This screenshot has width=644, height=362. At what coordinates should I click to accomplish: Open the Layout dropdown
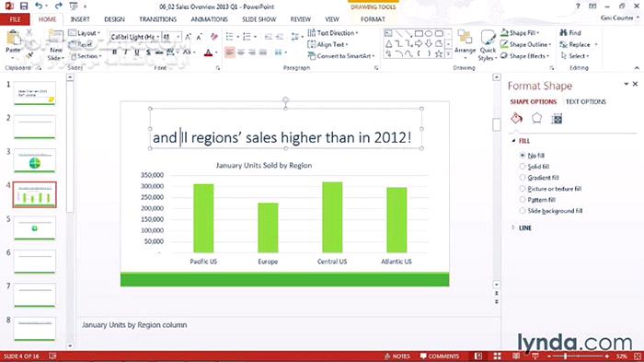click(x=85, y=33)
